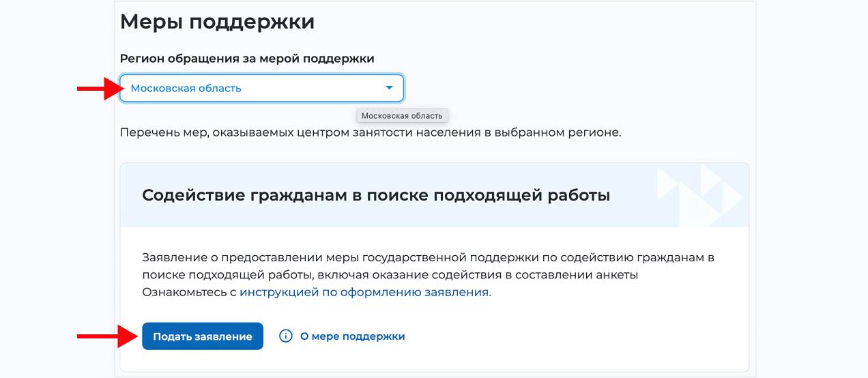Click the 'Меры поддержки' page heading
Viewport: 868px width, 378px height.
point(217,22)
